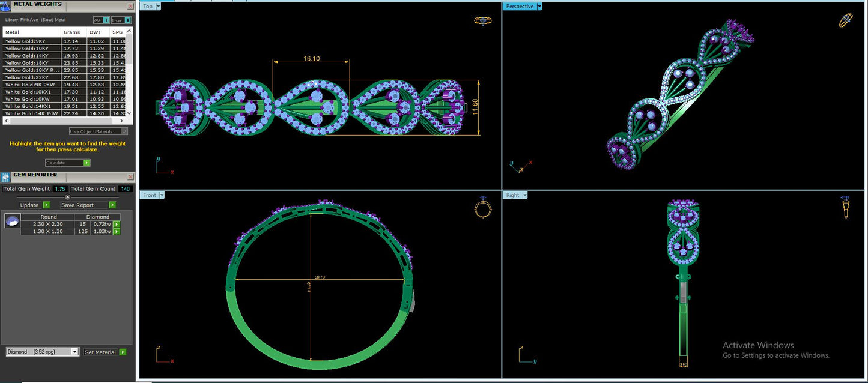Click Total Gem Weight value 1.75

59,189
